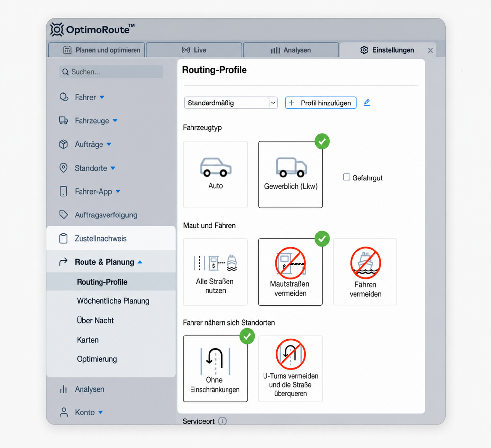
Task: Expand the Konto dropdown arrow
Action: [x=100, y=412]
